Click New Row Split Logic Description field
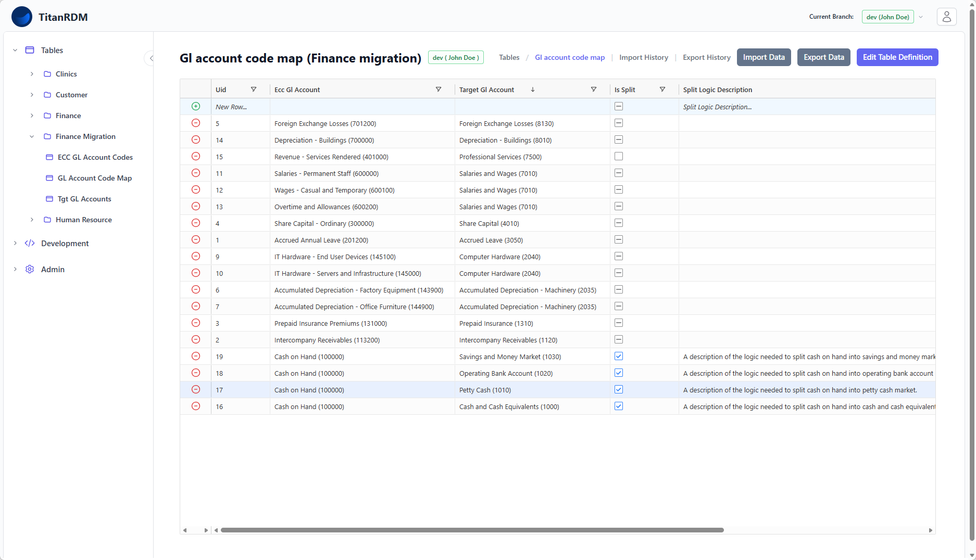 click(807, 107)
